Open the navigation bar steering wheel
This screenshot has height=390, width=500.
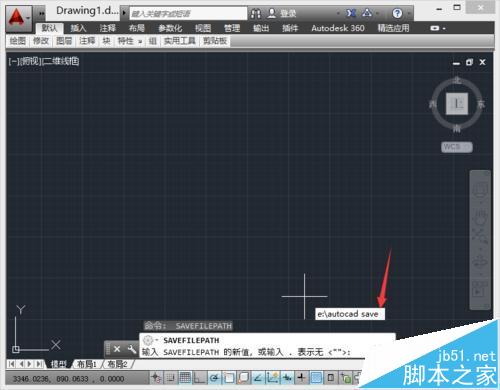tap(480, 191)
